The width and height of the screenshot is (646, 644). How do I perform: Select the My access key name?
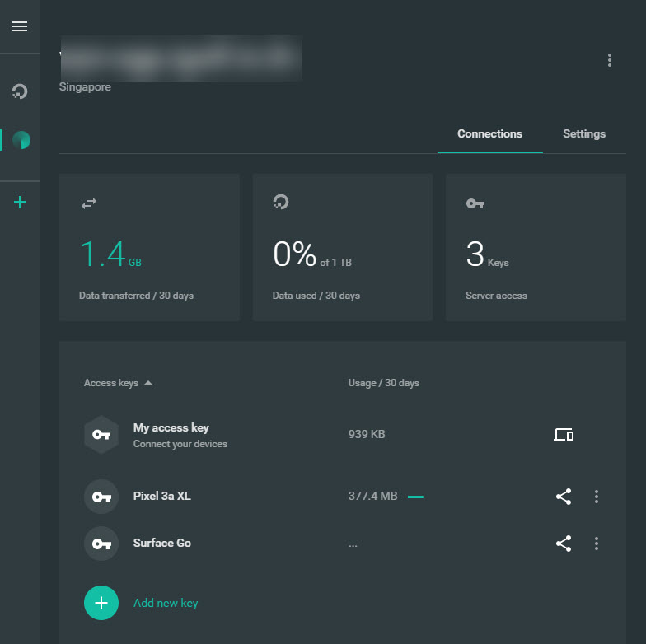[x=171, y=428]
